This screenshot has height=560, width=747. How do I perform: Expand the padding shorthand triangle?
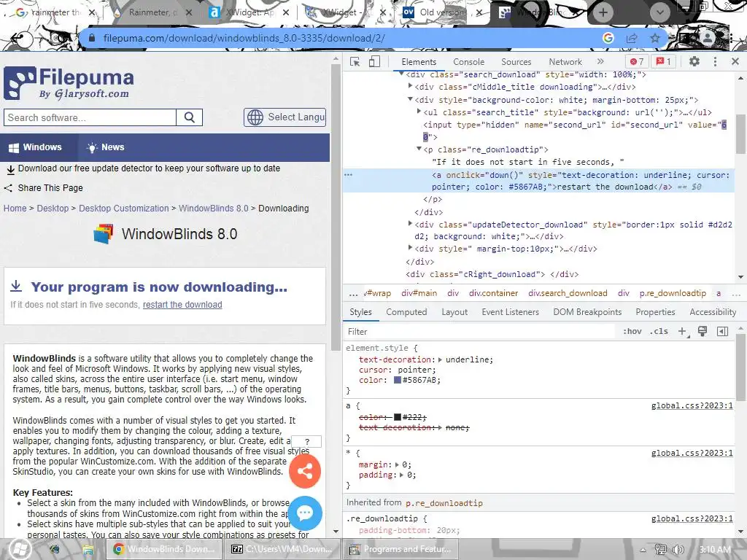pos(402,475)
